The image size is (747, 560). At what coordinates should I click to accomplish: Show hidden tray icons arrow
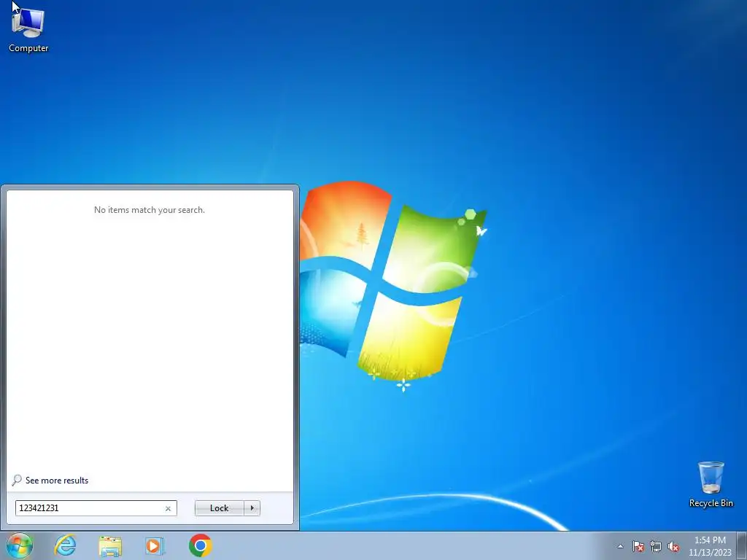pyautogui.click(x=620, y=546)
